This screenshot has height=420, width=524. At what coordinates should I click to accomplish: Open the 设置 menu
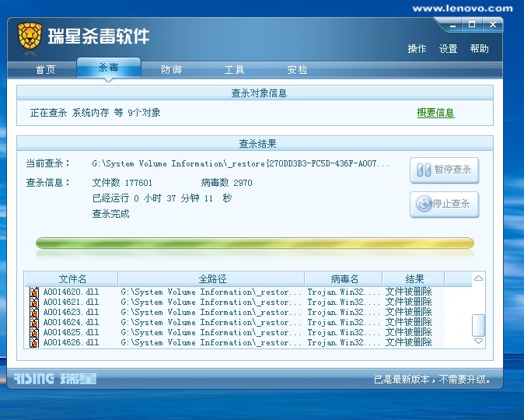(x=448, y=49)
